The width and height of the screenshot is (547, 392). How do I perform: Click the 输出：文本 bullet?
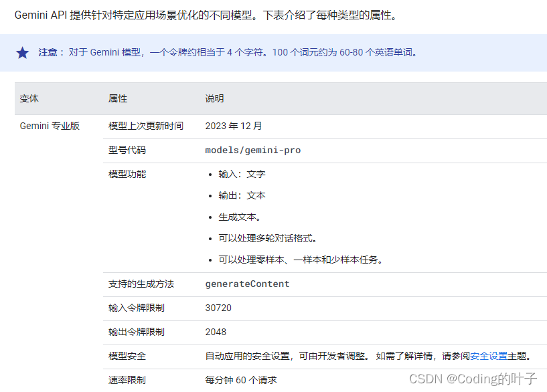(x=242, y=195)
